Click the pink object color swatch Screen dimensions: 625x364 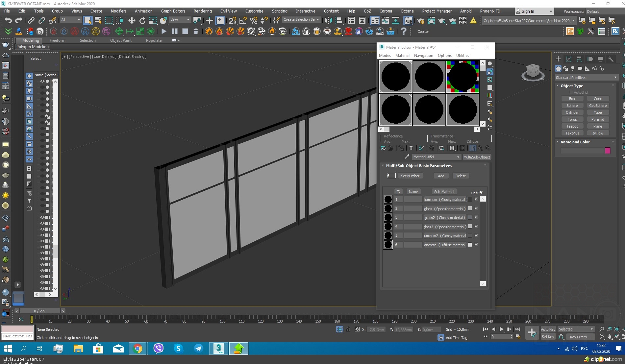pos(608,151)
